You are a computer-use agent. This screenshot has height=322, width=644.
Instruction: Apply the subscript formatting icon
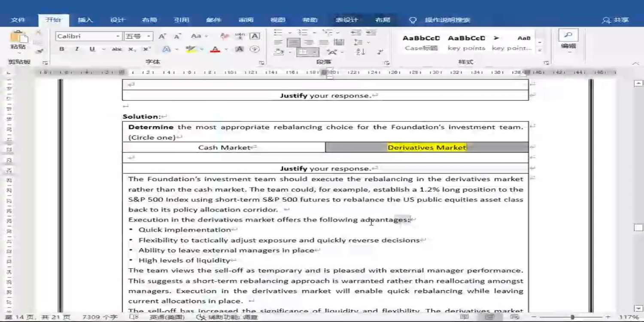pos(132,49)
